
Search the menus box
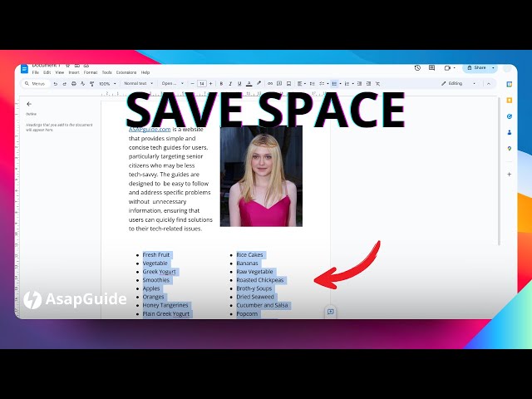coord(36,83)
